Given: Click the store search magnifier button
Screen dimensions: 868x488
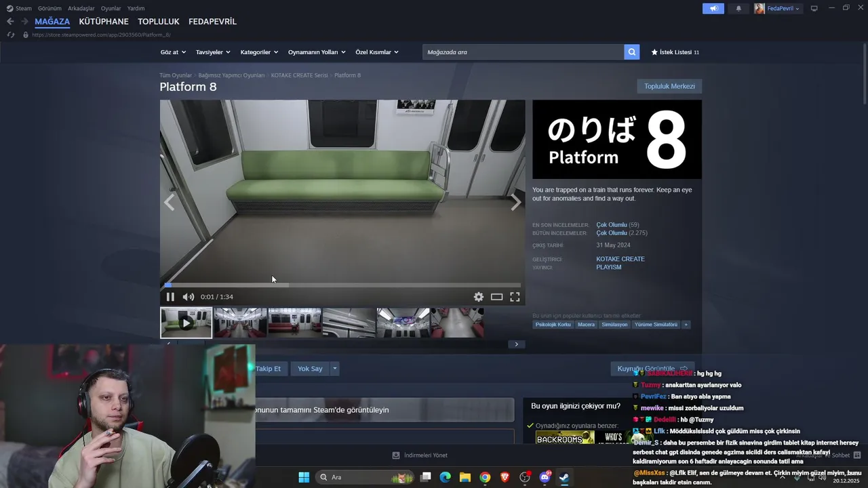Looking at the screenshot, I should pyautogui.click(x=632, y=52).
